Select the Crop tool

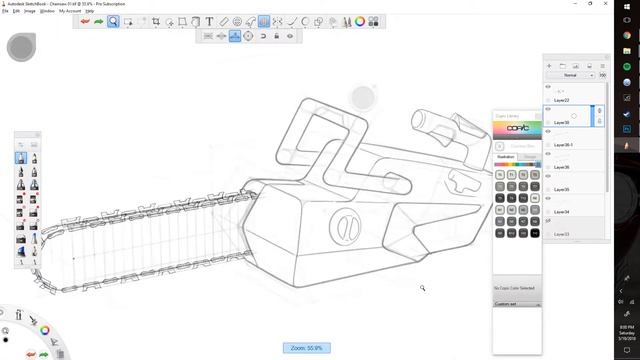click(x=156, y=22)
